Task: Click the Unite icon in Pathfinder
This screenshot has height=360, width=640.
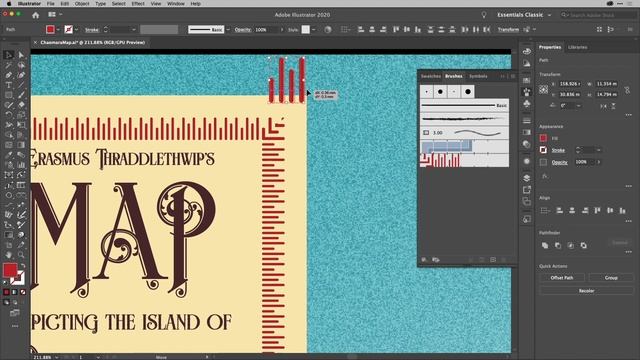Action: pyautogui.click(x=545, y=245)
